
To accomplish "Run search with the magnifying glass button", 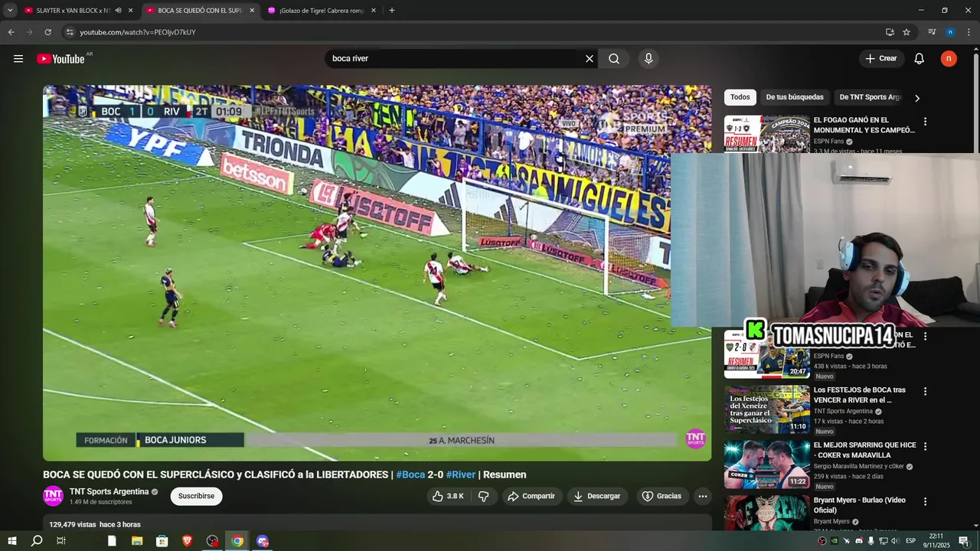I will point(614,59).
